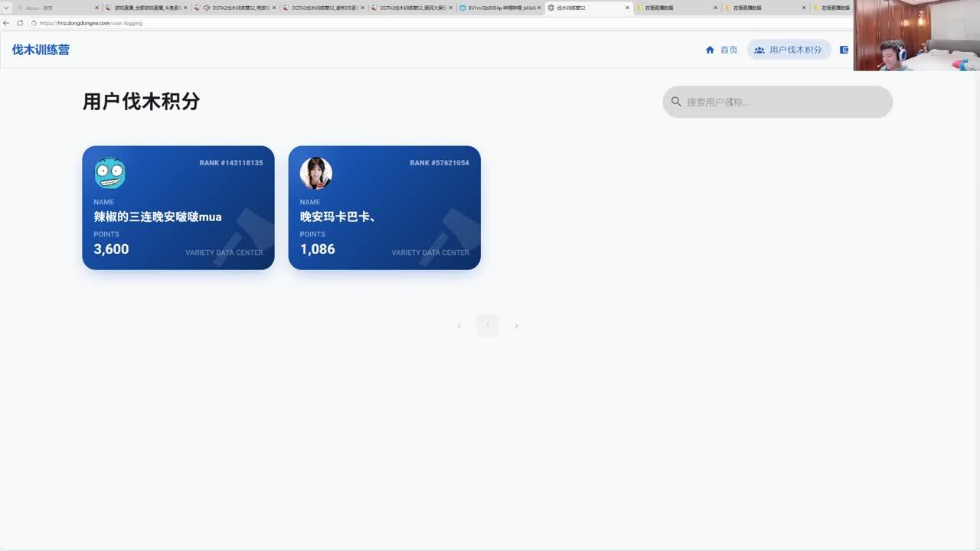Click the search magnifier icon

pyautogui.click(x=676, y=102)
